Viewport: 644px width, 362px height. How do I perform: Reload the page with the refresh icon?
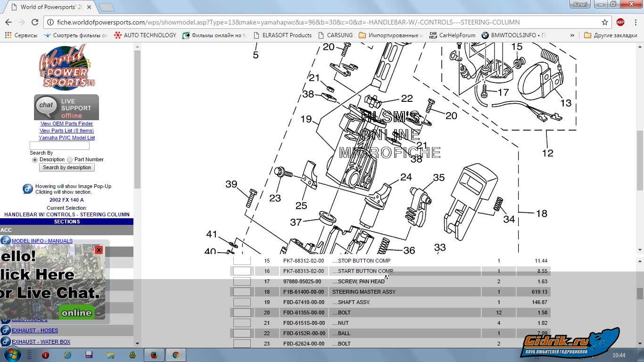point(34,22)
